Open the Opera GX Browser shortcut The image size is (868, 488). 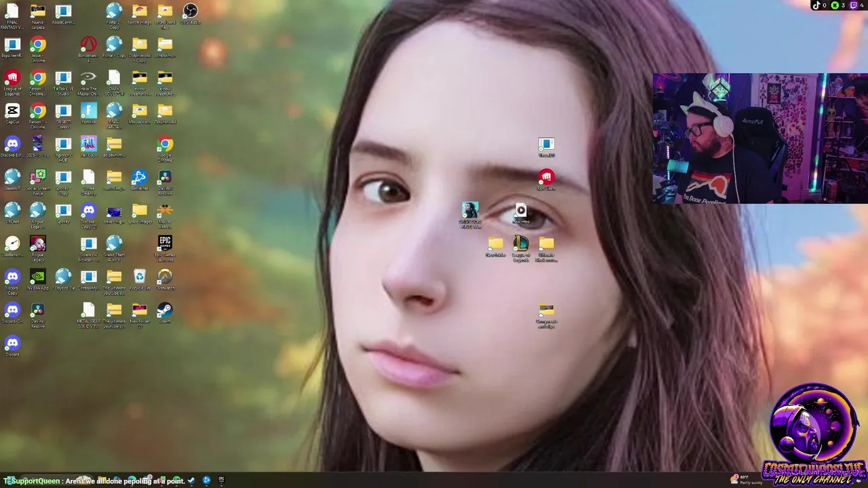pyautogui.click(x=88, y=243)
